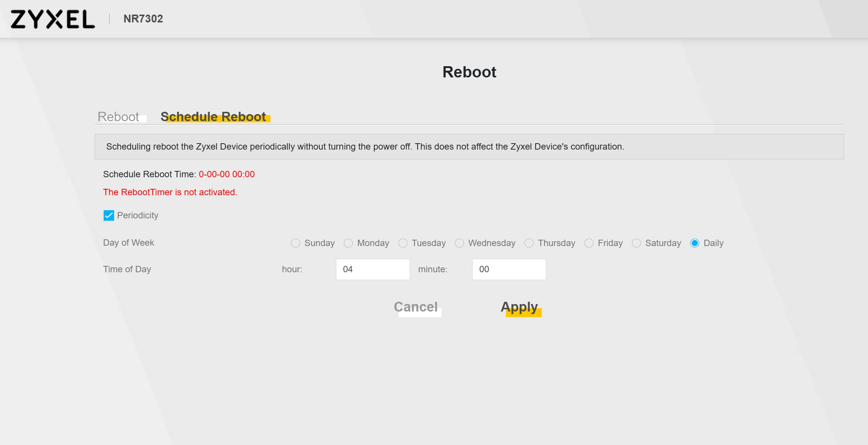Select Sunday radio button

[296, 243]
